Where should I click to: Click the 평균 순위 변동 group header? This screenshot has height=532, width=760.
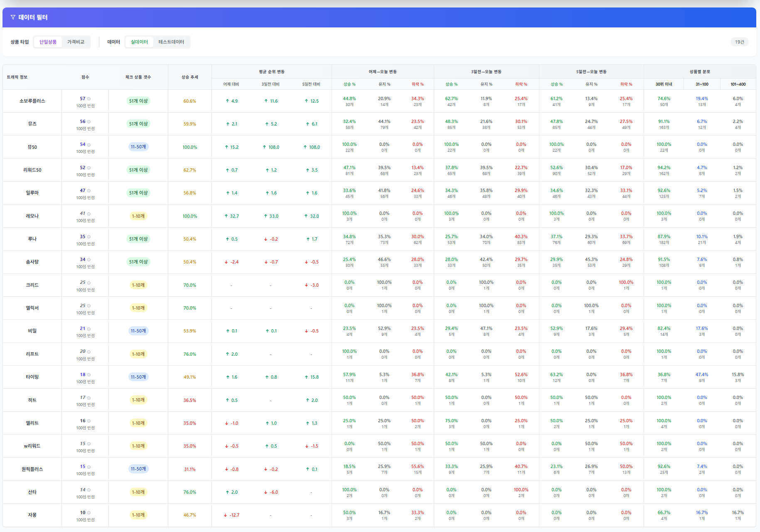point(272,72)
